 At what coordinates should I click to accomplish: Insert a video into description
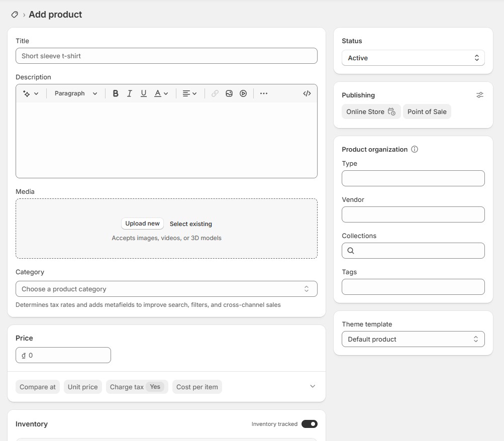243,93
